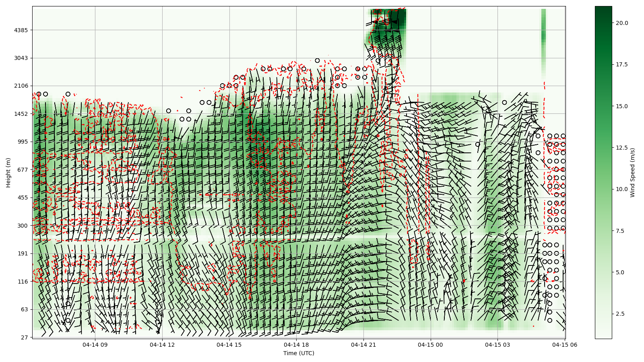
Task: Click the 4385 height tick label
Action: (x=21, y=30)
